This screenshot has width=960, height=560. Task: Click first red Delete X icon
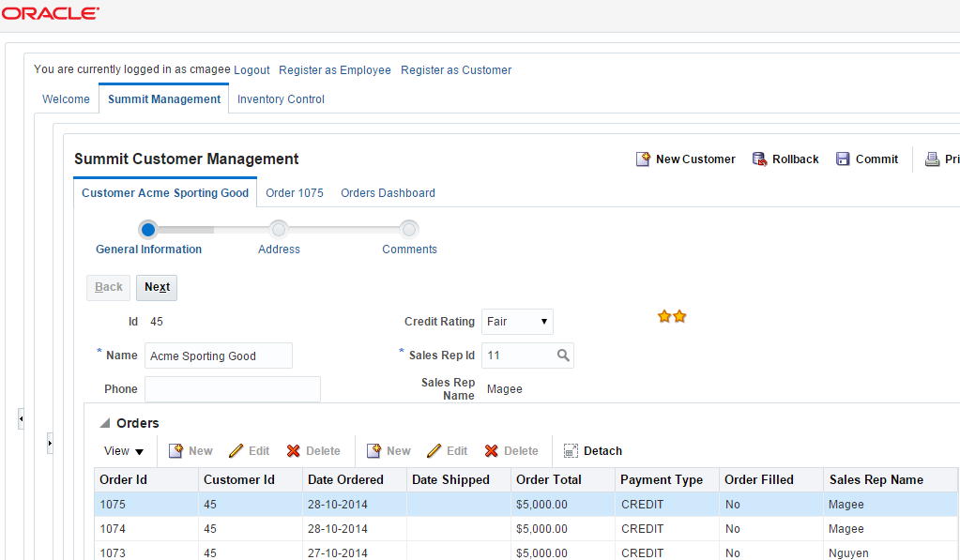294,451
